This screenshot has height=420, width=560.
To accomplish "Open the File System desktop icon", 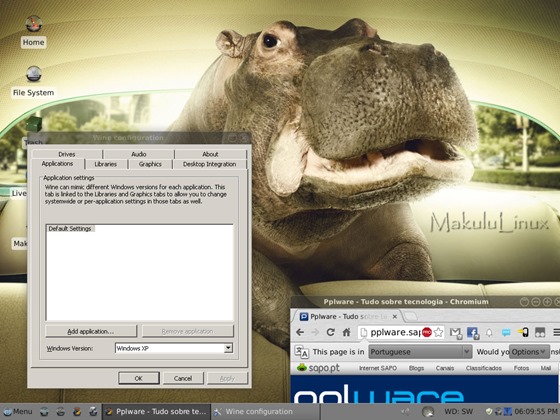I will (34, 82).
